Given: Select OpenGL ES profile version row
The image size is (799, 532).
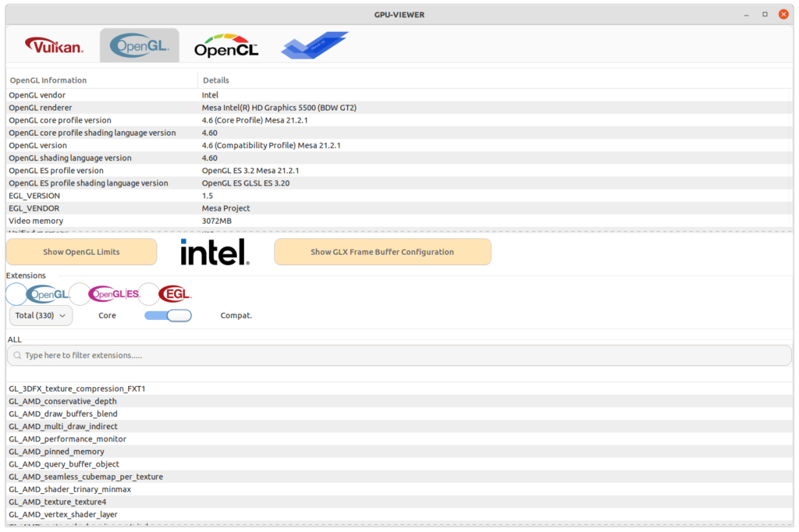Looking at the screenshot, I should (399, 170).
